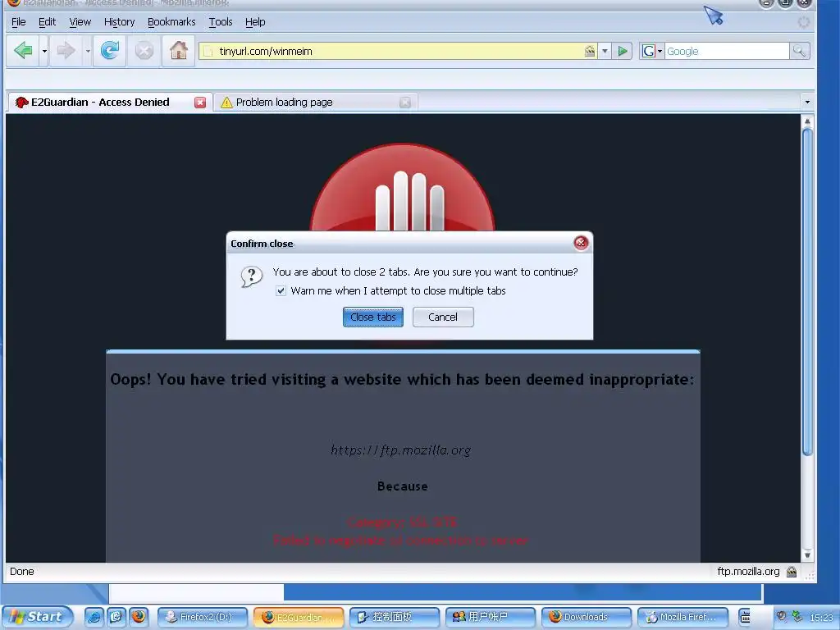The height and width of the screenshot is (630, 840).
Task: Close the E2Guardian Access Denied tab
Action: [200, 103]
